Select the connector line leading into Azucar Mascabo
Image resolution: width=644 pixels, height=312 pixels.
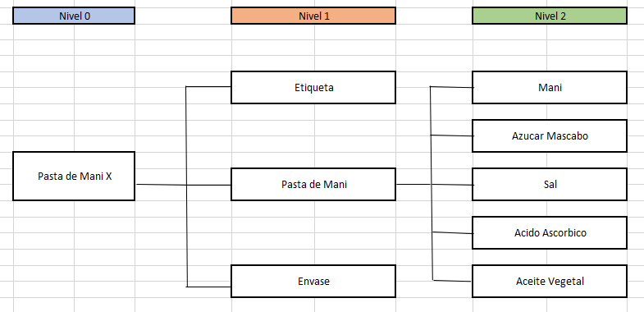click(x=452, y=135)
